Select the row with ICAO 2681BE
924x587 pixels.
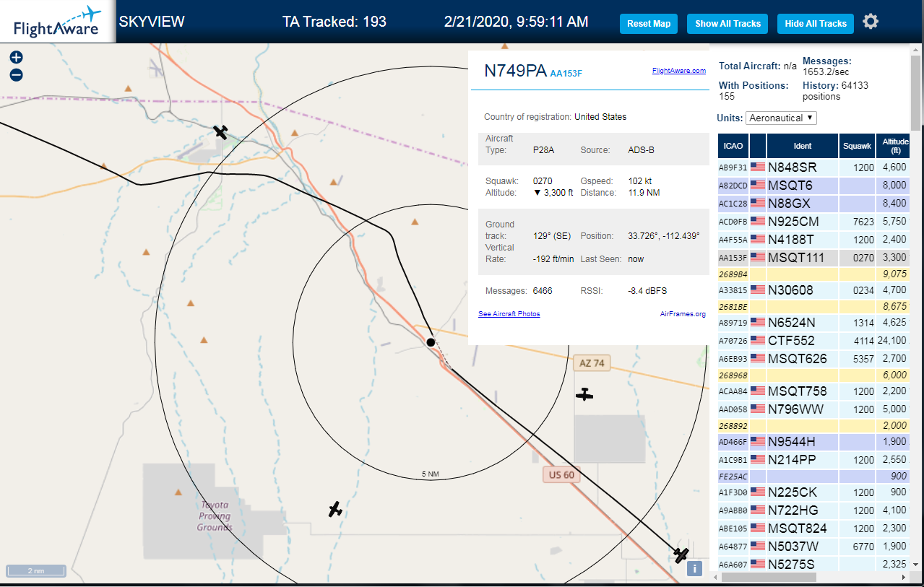coord(814,306)
